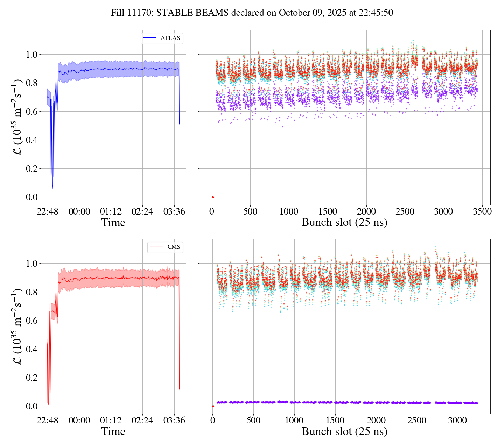
Task: Click the 01:12 tick label on ATLAS time axis
Action: click(x=111, y=212)
